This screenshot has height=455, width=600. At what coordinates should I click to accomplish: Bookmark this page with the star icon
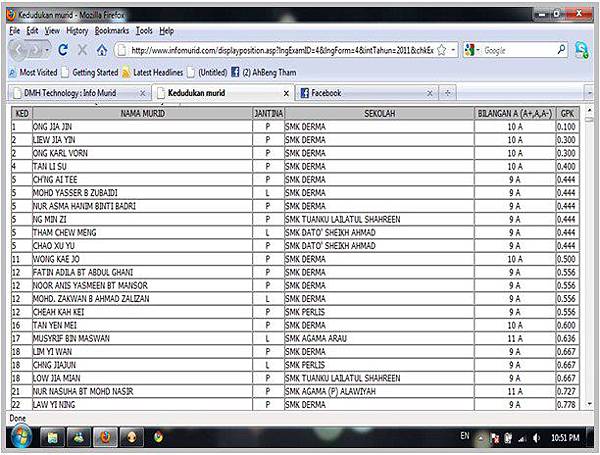click(442, 50)
